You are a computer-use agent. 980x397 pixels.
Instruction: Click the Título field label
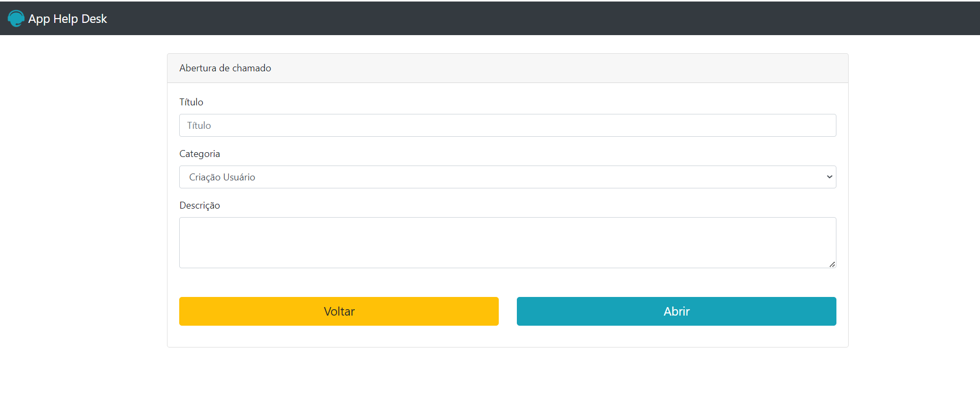point(191,102)
